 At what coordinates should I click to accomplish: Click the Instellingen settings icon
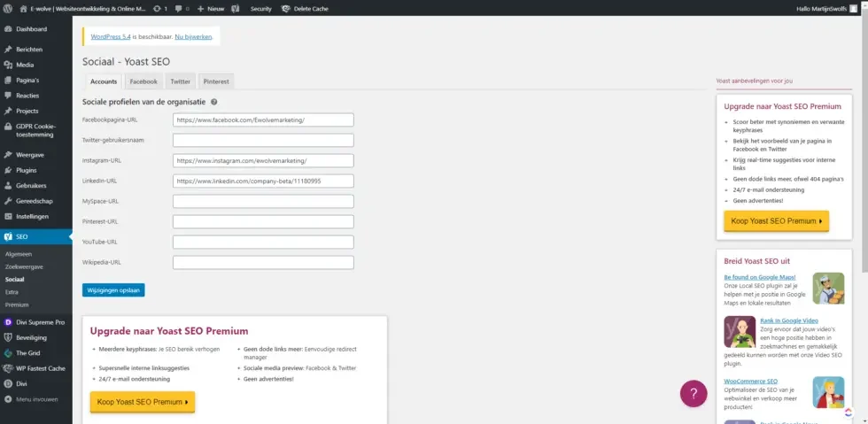tap(8, 217)
